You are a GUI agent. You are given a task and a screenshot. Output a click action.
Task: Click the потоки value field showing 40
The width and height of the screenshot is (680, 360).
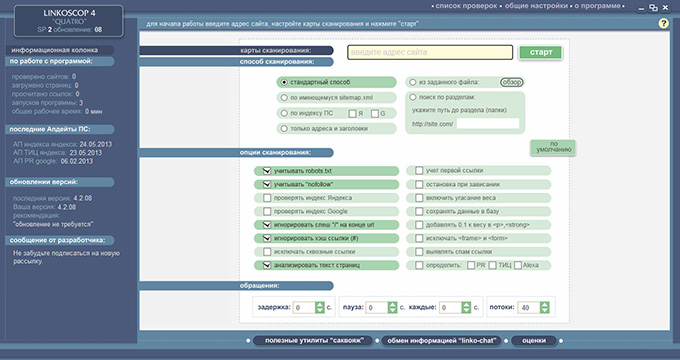click(529, 308)
